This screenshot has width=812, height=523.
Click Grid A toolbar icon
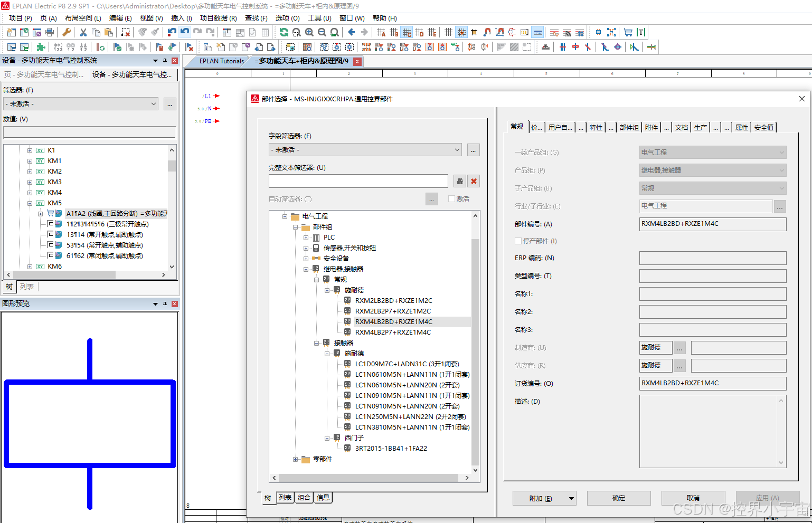tap(381, 32)
